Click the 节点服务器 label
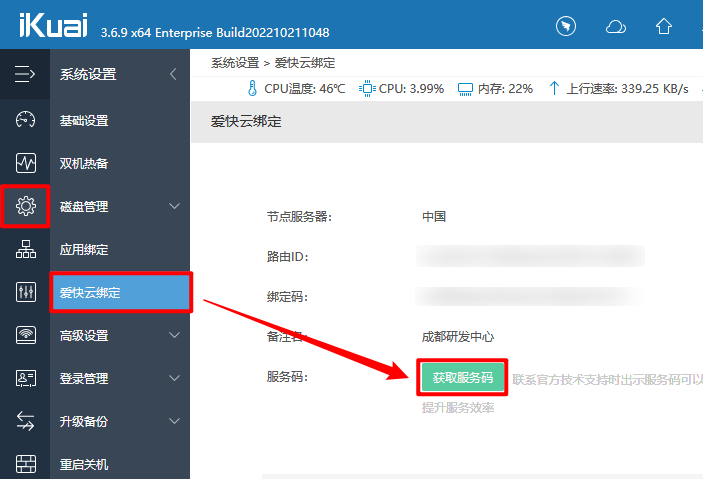 tap(299, 217)
